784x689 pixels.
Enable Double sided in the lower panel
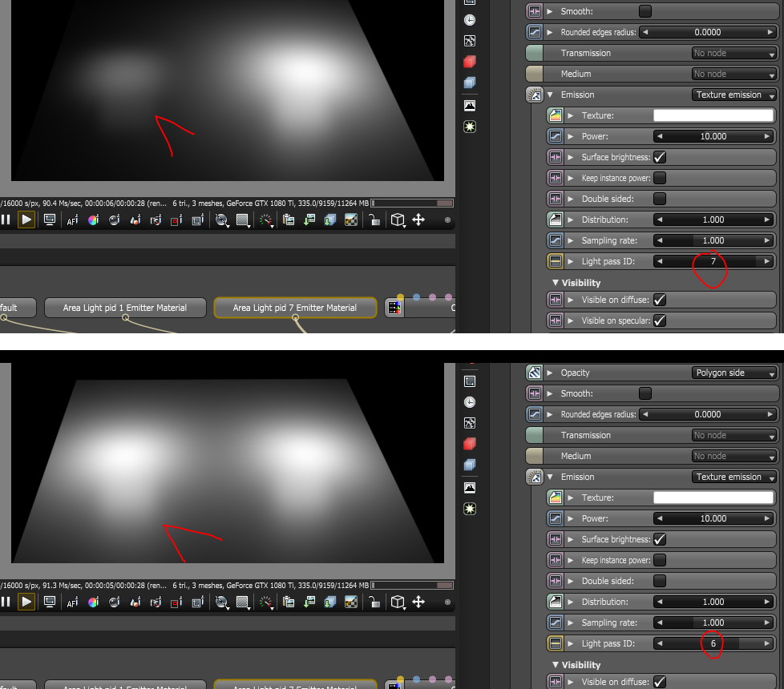click(x=660, y=581)
